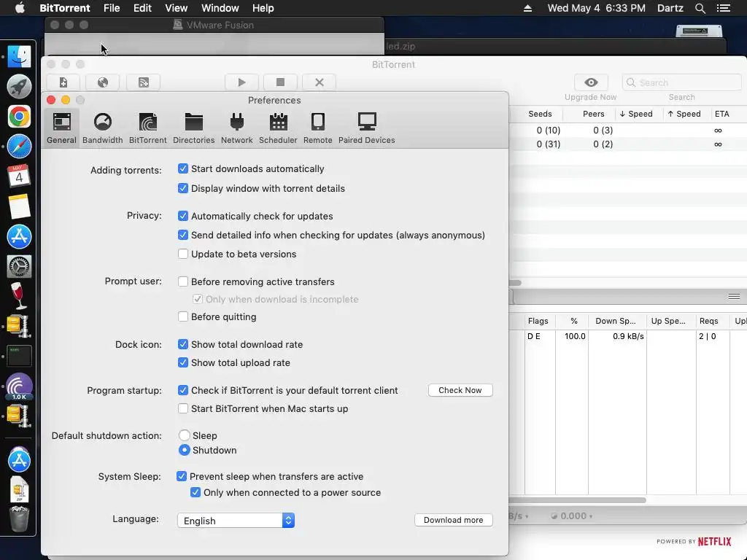This screenshot has height=560, width=747.
Task: Select the Sleep shutdown action radio
Action: (185, 435)
